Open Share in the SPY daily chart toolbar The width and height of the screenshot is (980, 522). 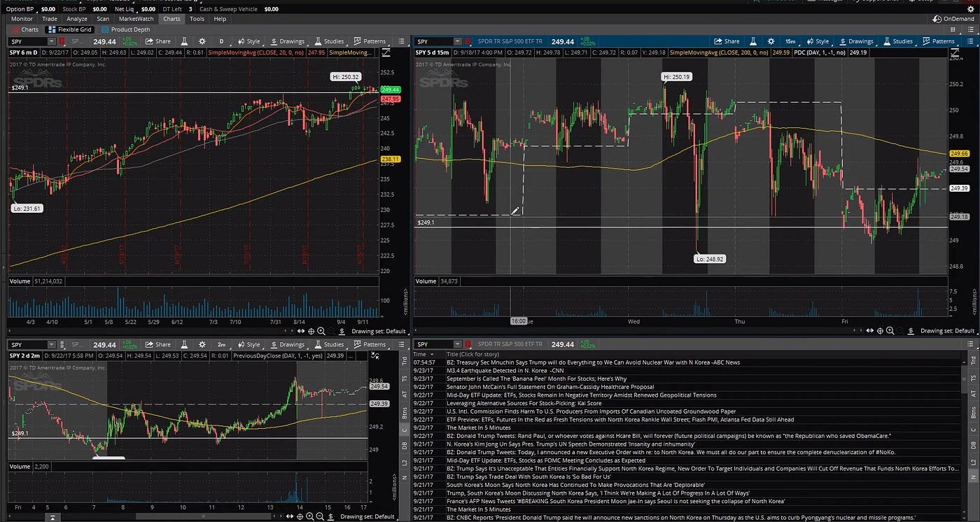pyautogui.click(x=158, y=41)
